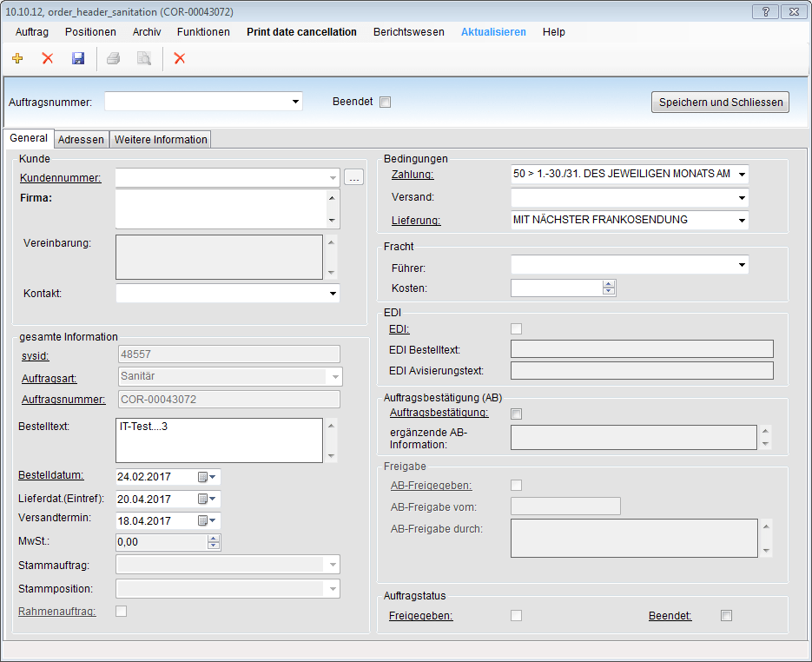Click the Kundennummer label link
Screen dimensions: 812x662
[61, 178]
